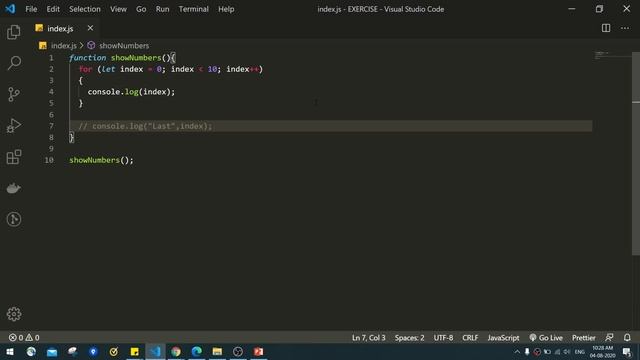This screenshot has width=640, height=360.
Task: Click the showNumbers symbol icon in breadcrumb
Action: coord(91,45)
